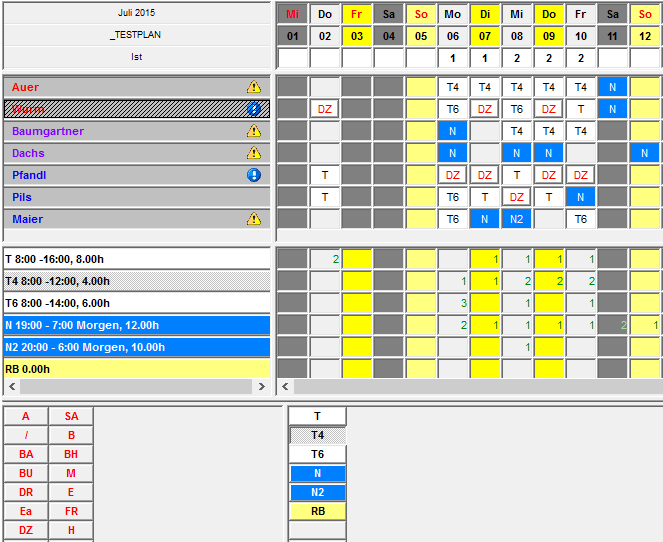
Task: Click the blue info icon beside Wurm
Action: pyautogui.click(x=254, y=110)
